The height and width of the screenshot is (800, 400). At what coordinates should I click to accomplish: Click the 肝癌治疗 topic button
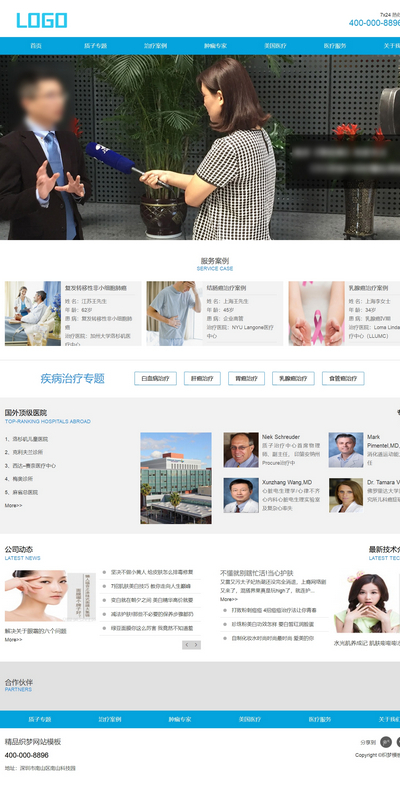coord(202,379)
